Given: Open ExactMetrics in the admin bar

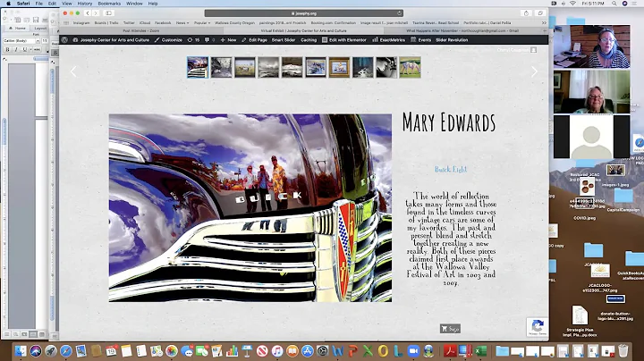Looking at the screenshot, I should point(388,40).
